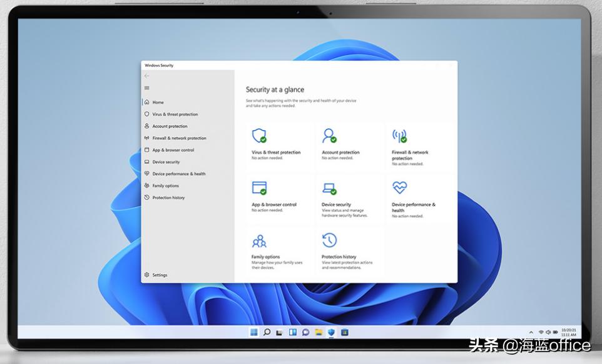The image size is (602, 364).
Task: Click the back arrow at top left
Action: [x=146, y=76]
